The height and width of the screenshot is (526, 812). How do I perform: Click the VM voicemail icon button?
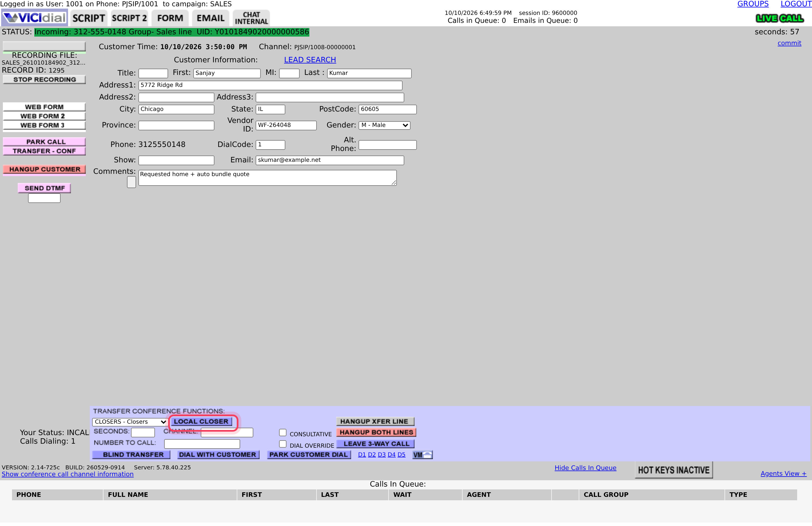(x=422, y=455)
